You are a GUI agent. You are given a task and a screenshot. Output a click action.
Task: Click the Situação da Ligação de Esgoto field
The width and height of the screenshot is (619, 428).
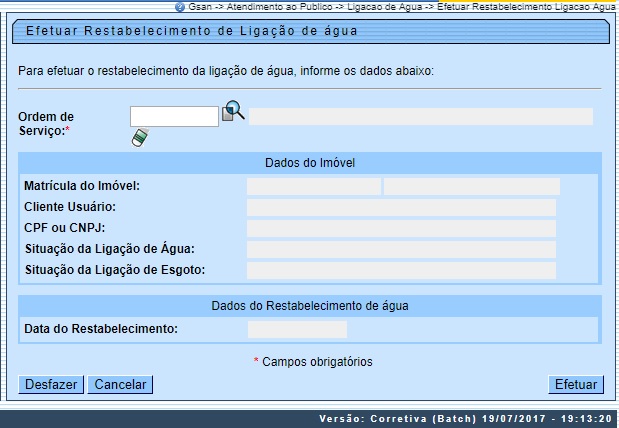coord(401,270)
